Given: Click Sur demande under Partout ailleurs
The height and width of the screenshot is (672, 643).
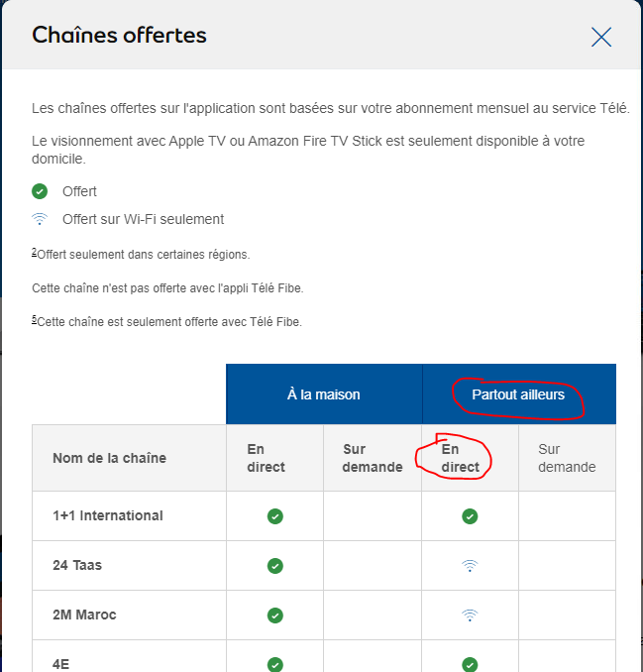Looking at the screenshot, I should click(x=567, y=458).
